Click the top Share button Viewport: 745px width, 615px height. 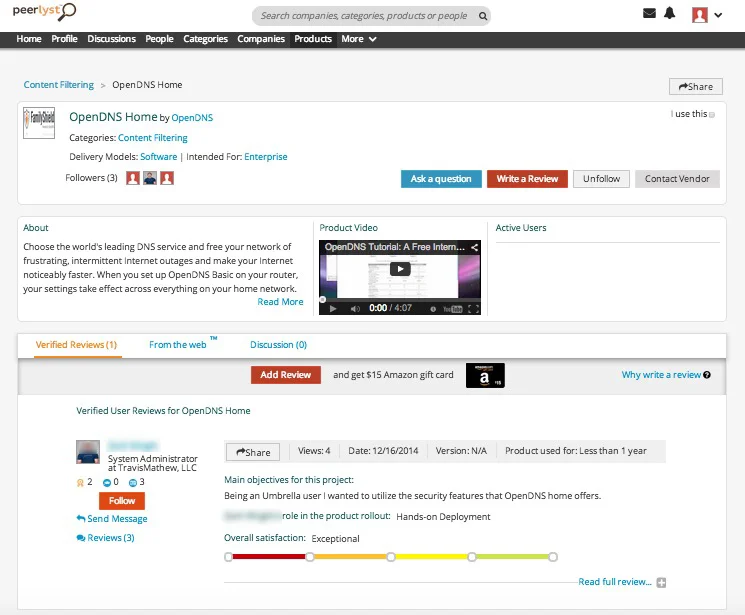pos(696,86)
